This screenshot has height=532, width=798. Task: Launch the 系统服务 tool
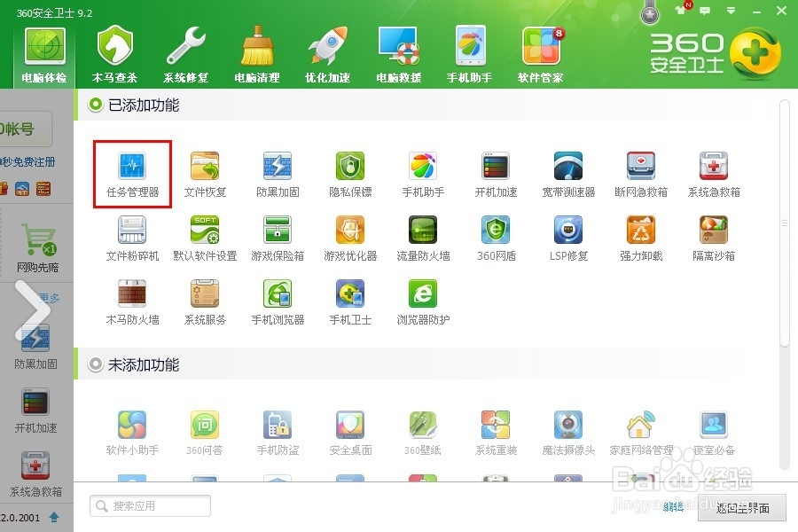coord(205,302)
